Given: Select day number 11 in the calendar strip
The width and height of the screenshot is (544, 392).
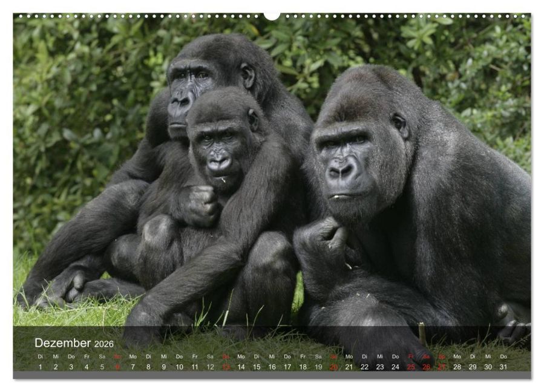Looking at the screenshot, I should coord(195,367).
